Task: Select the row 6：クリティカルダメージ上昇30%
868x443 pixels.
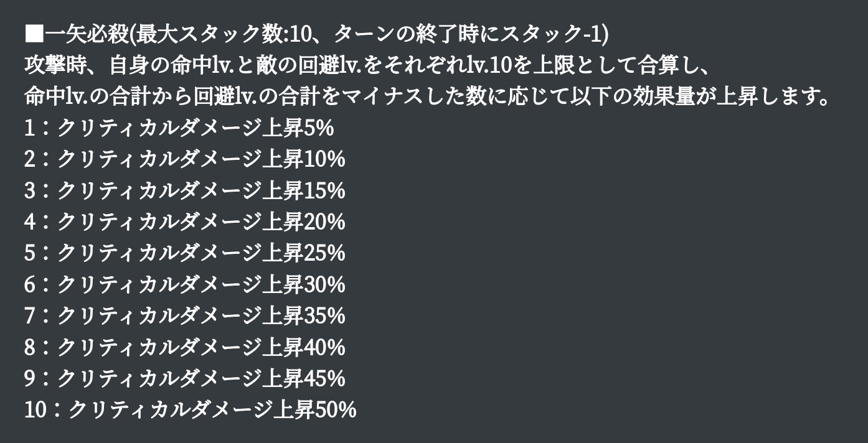Action: coord(184,284)
